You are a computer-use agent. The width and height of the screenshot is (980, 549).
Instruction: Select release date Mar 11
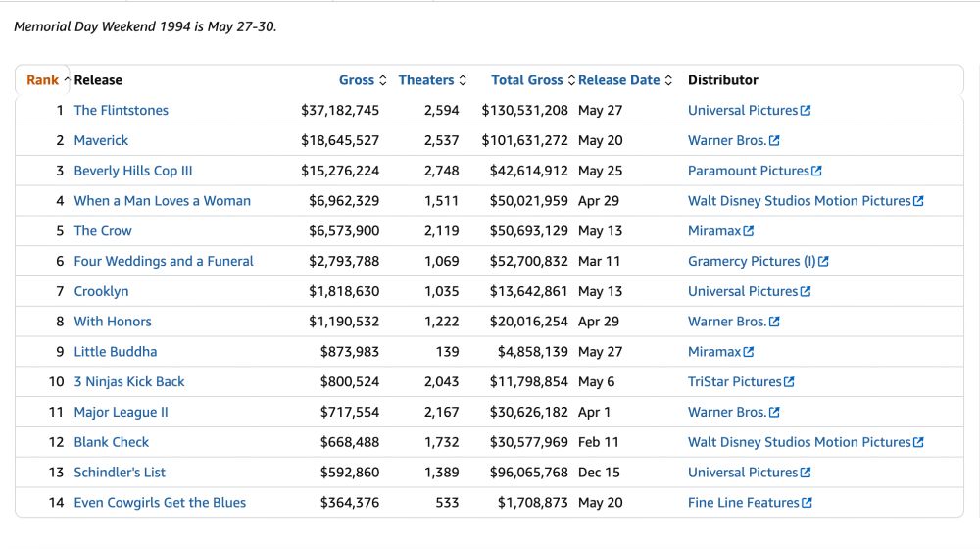click(600, 261)
